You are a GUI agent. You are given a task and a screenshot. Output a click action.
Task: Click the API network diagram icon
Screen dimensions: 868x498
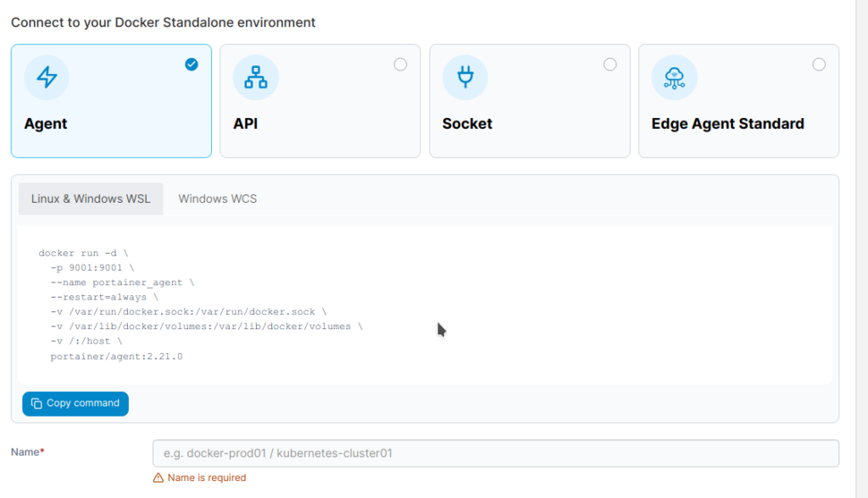pos(255,77)
